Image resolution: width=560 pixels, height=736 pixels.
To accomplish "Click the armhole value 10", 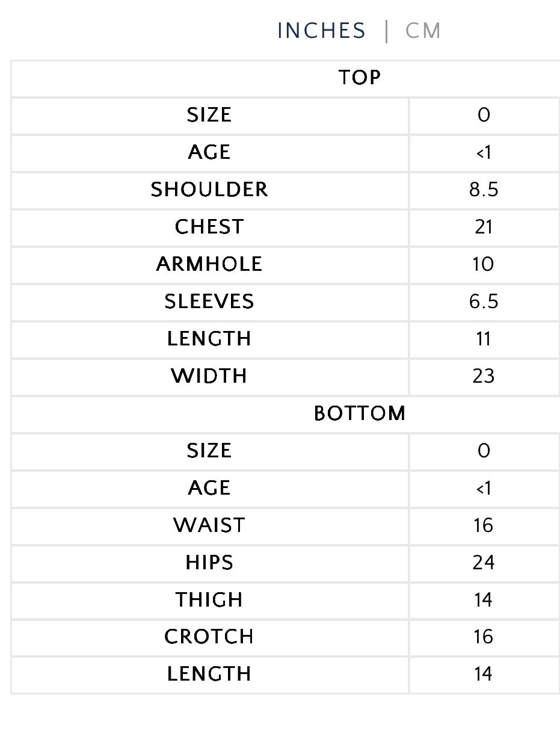I will click(484, 264).
